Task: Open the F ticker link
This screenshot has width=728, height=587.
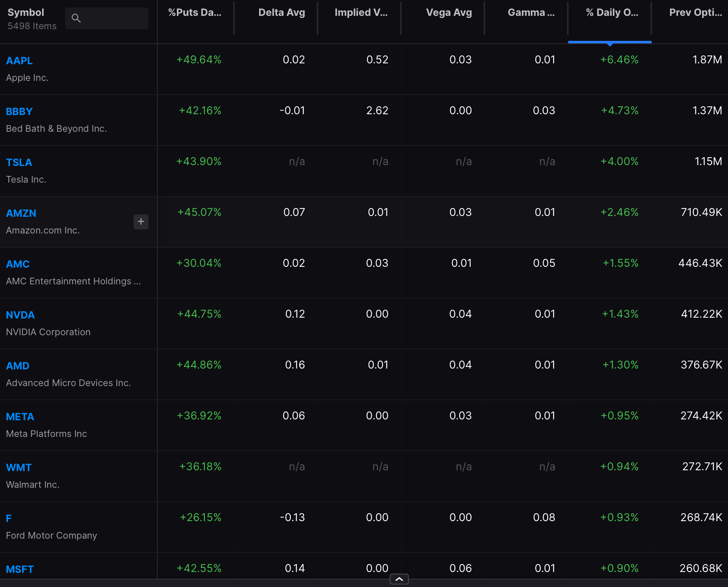Action: point(9,518)
